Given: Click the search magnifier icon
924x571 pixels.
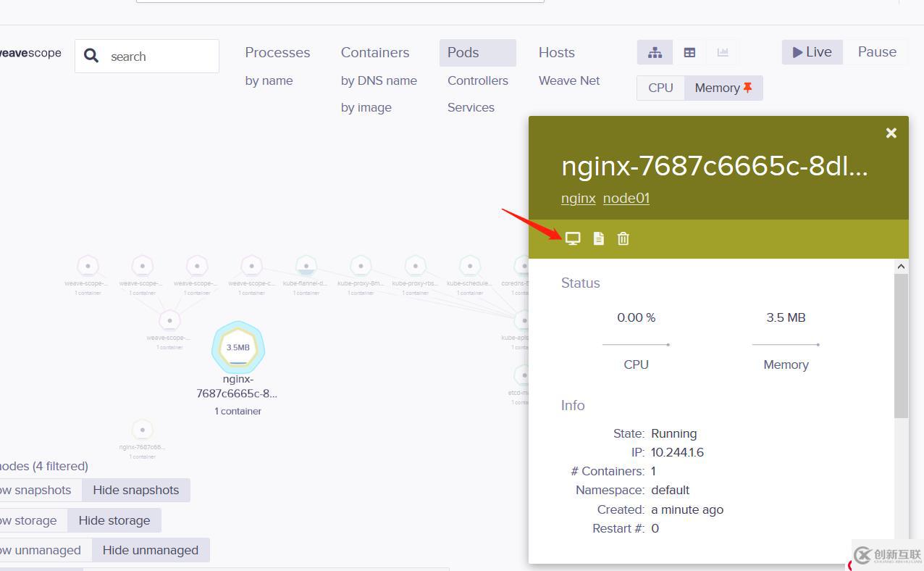Looking at the screenshot, I should click(x=91, y=57).
